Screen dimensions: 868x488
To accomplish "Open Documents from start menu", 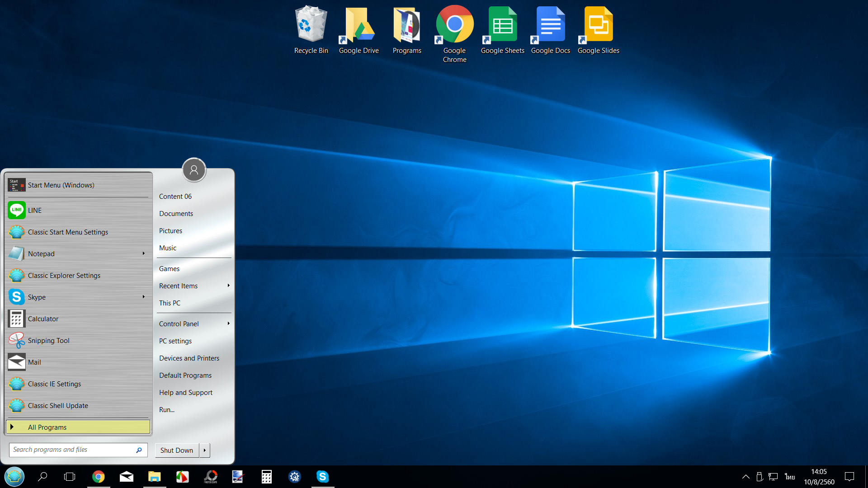I will point(176,213).
